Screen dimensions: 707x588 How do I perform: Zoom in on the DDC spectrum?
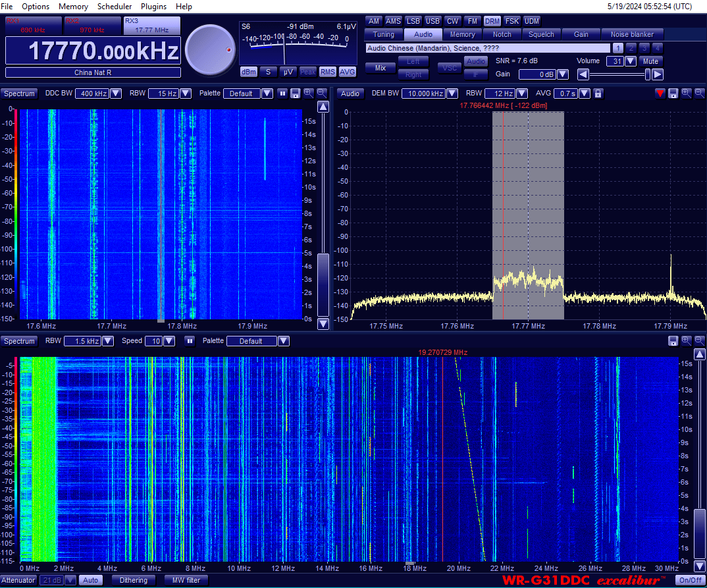point(309,94)
